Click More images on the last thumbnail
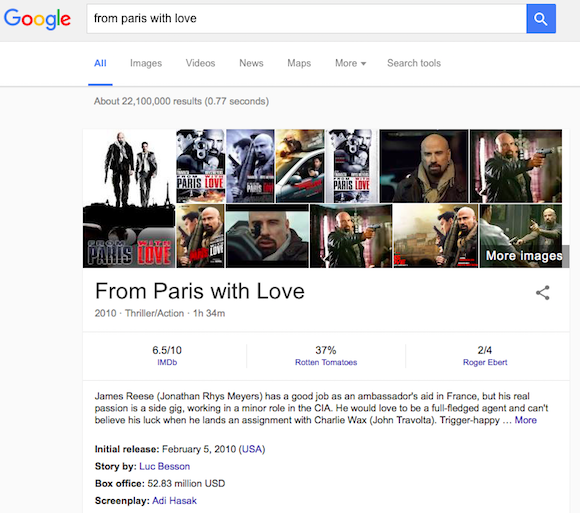Screen dimensions: 580x513 524,256
